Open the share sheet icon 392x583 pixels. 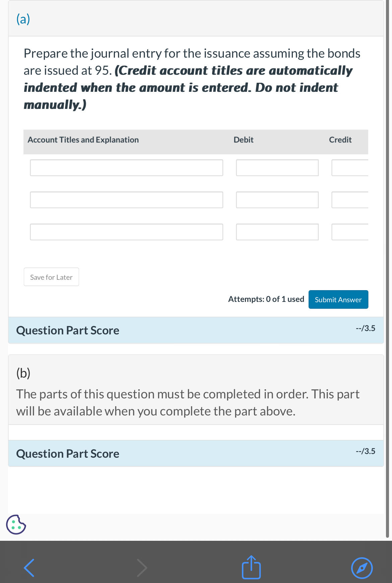click(x=251, y=567)
